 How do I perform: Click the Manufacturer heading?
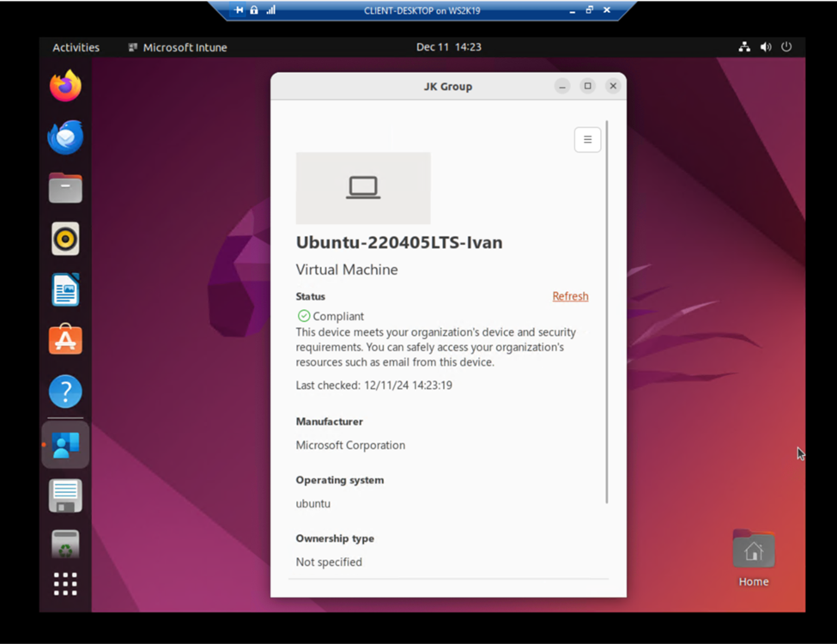tap(330, 422)
